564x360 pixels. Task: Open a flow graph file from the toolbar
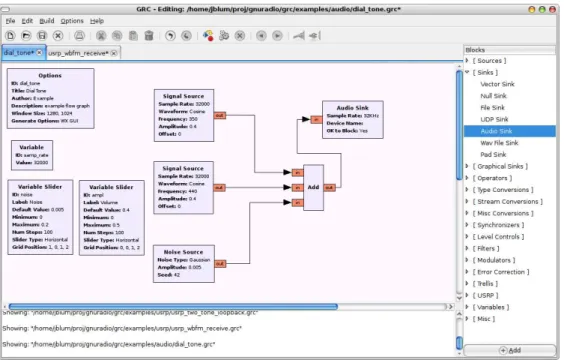pos(26,36)
